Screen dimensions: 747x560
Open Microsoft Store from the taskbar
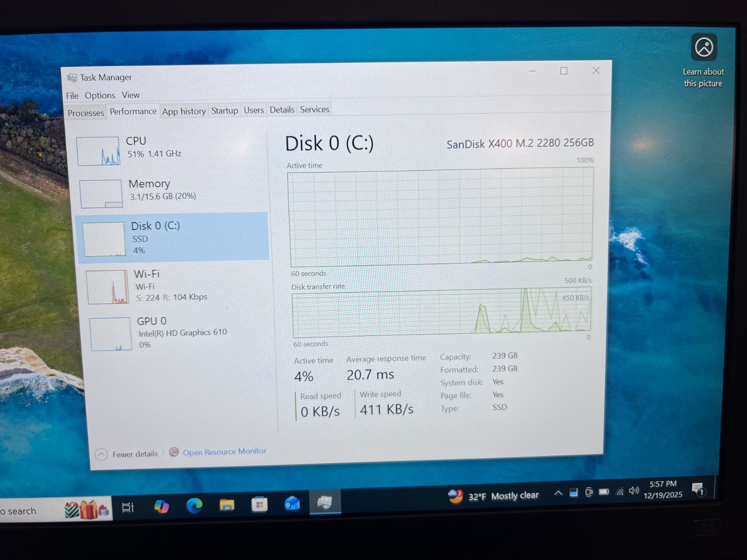click(x=260, y=504)
